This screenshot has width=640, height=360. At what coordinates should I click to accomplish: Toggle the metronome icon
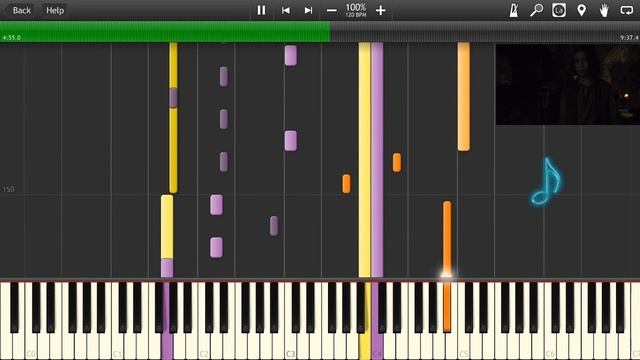514,10
